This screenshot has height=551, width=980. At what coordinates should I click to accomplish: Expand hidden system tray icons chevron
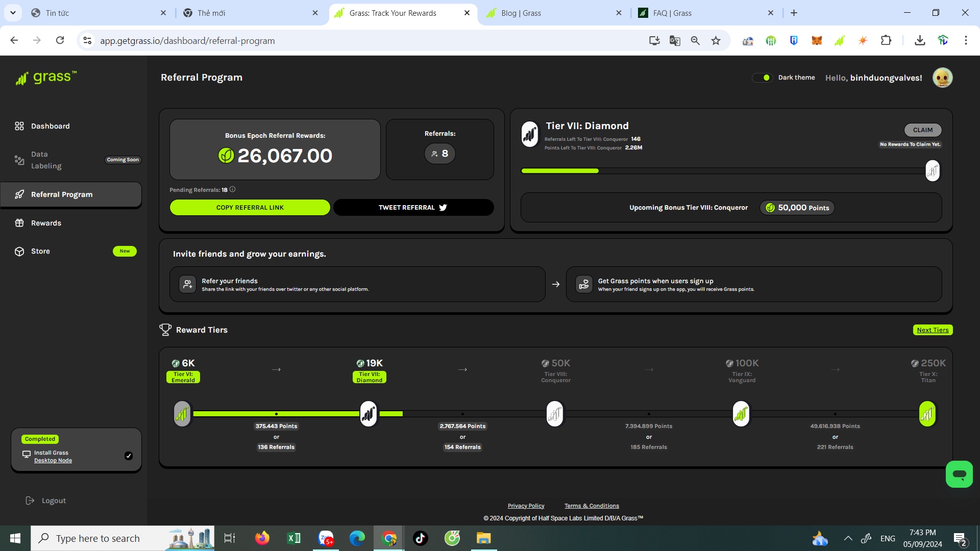tap(848, 538)
